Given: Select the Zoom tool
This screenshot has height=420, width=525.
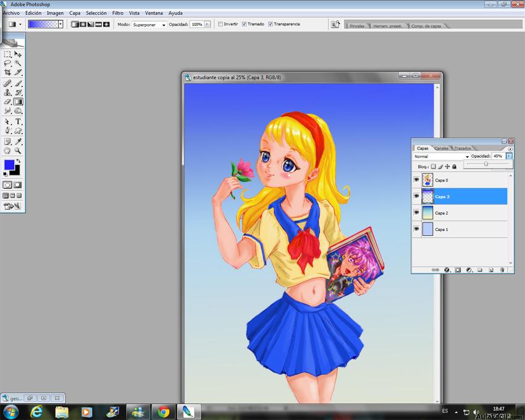Looking at the screenshot, I should point(18,151).
